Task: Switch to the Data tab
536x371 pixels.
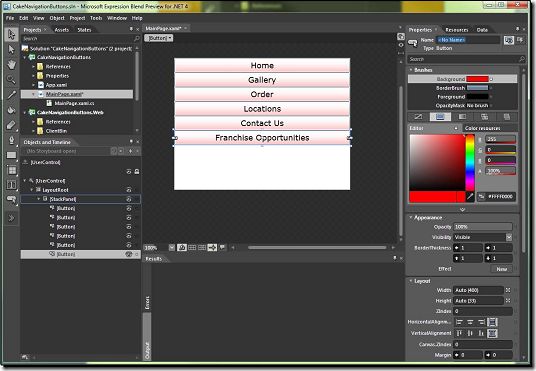Action: coord(482,30)
